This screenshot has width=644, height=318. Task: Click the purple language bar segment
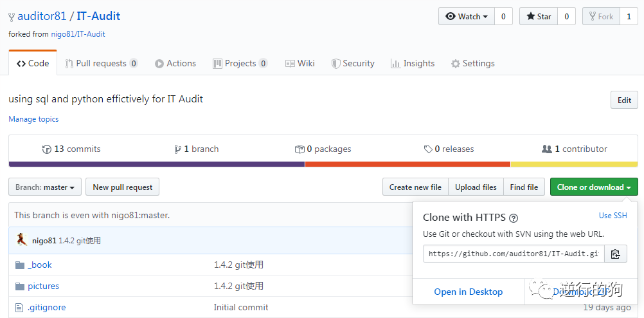click(x=156, y=164)
